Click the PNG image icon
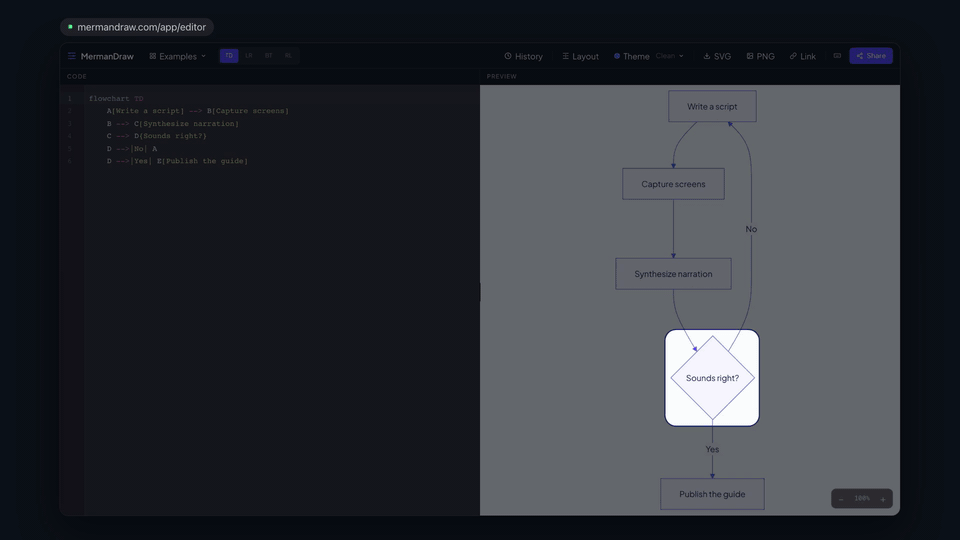This screenshot has width=960, height=540. (x=750, y=56)
